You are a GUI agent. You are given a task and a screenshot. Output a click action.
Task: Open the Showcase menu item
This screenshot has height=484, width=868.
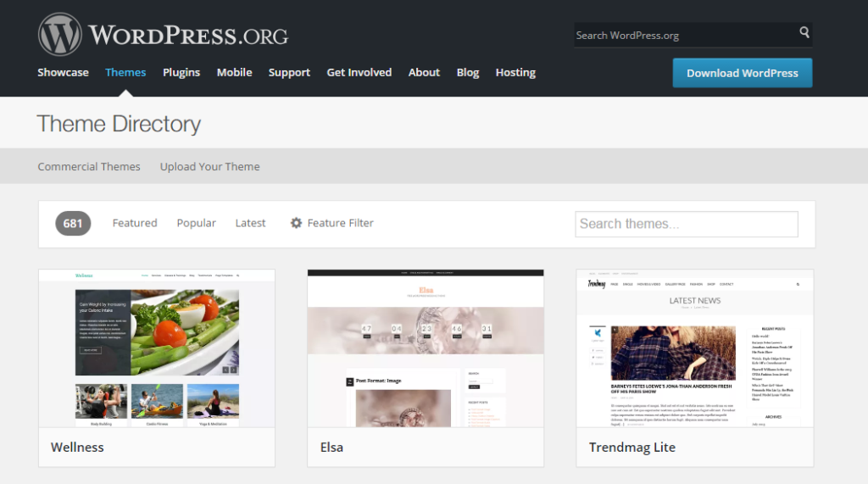point(63,73)
